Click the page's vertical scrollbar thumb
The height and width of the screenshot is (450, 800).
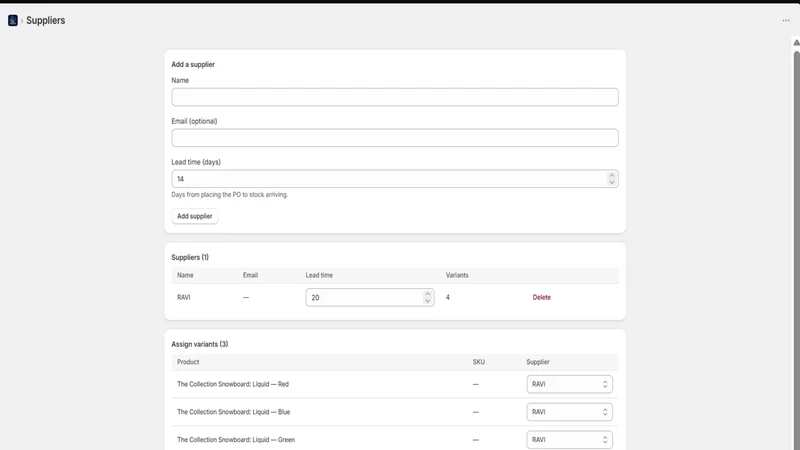pos(796,250)
